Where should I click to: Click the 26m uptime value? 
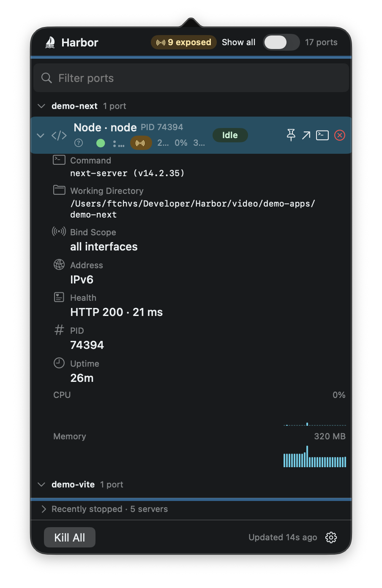82,378
